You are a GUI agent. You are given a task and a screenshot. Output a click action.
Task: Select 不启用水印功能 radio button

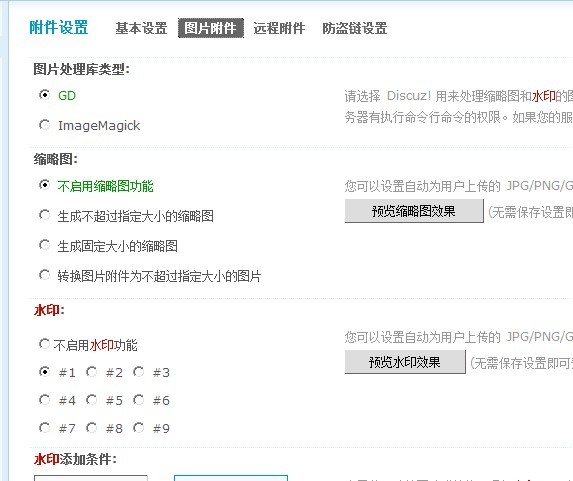click(x=44, y=344)
